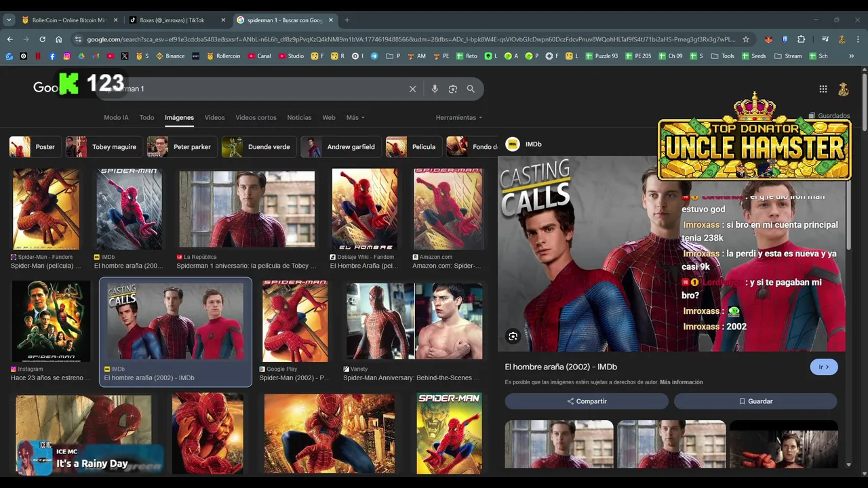Viewport: 868px width, 488px height.
Task: Open the Variety Behind-the-Scenes thumbnail
Action: tap(414, 321)
